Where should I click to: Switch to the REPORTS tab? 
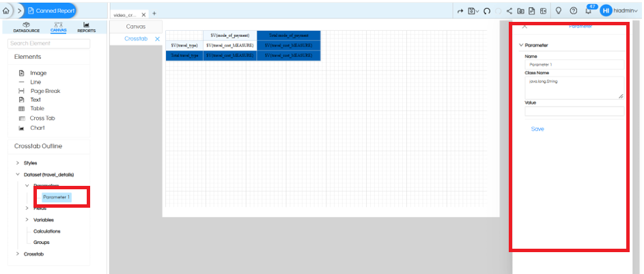coord(86,27)
